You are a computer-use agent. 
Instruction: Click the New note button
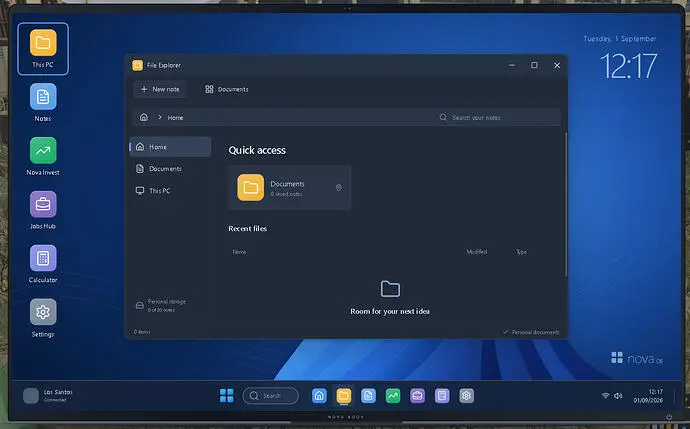tap(160, 89)
